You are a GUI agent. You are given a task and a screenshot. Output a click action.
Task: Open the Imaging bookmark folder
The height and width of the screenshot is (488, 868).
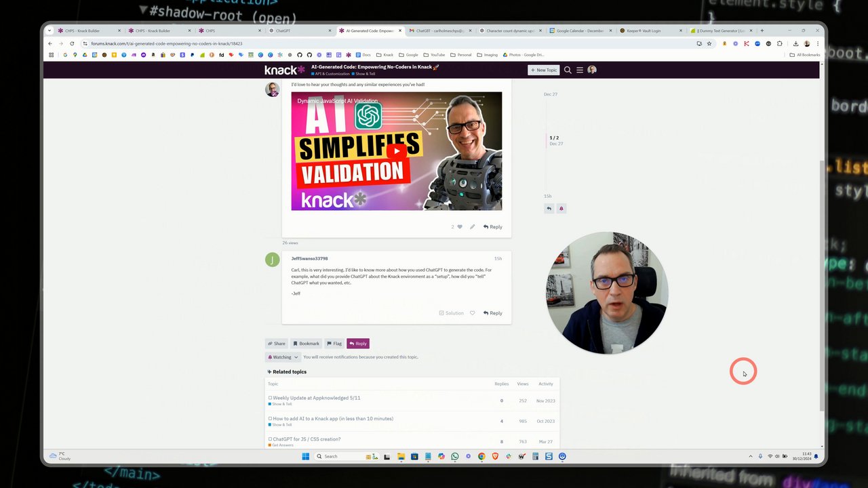point(488,55)
